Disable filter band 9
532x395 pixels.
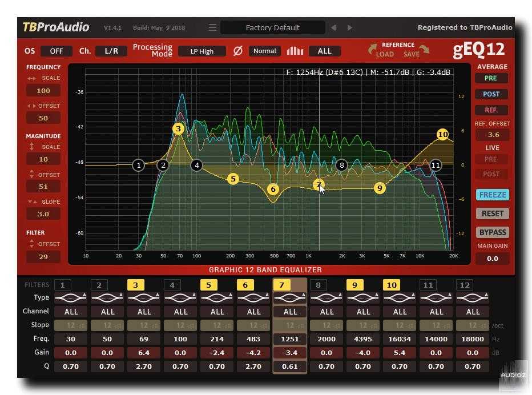tap(355, 285)
